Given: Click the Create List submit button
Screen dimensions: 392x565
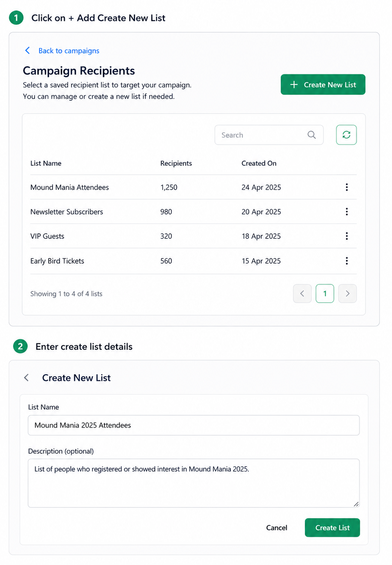Looking at the screenshot, I should pyautogui.click(x=332, y=527).
